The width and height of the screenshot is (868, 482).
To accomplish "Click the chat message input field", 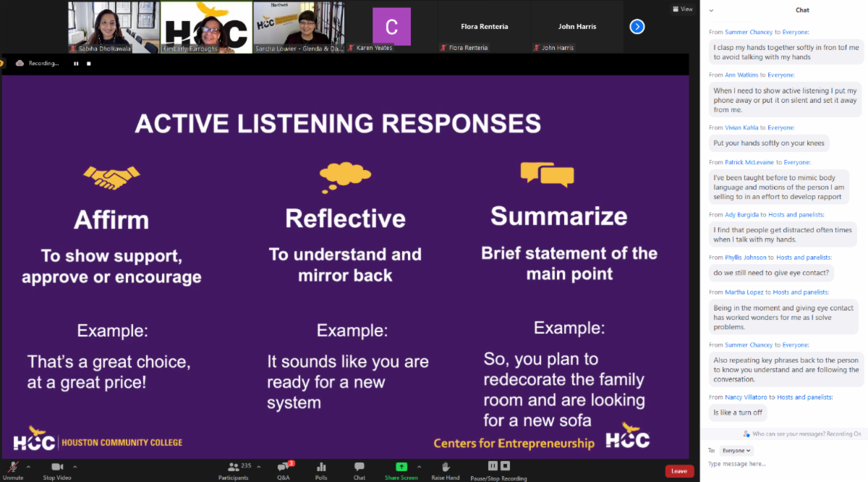I will pos(785,464).
